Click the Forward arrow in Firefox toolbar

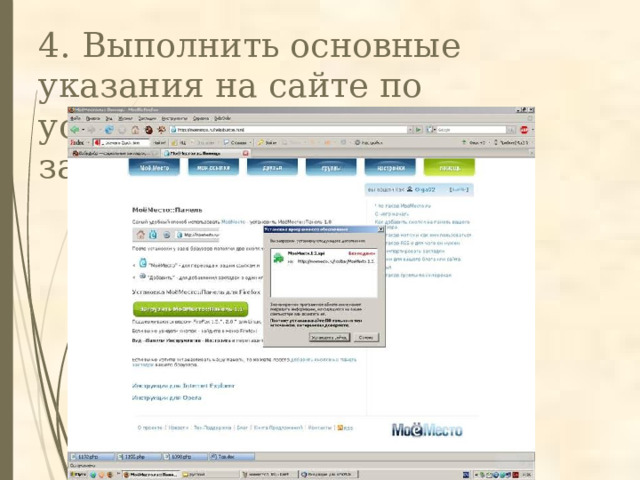[91, 130]
